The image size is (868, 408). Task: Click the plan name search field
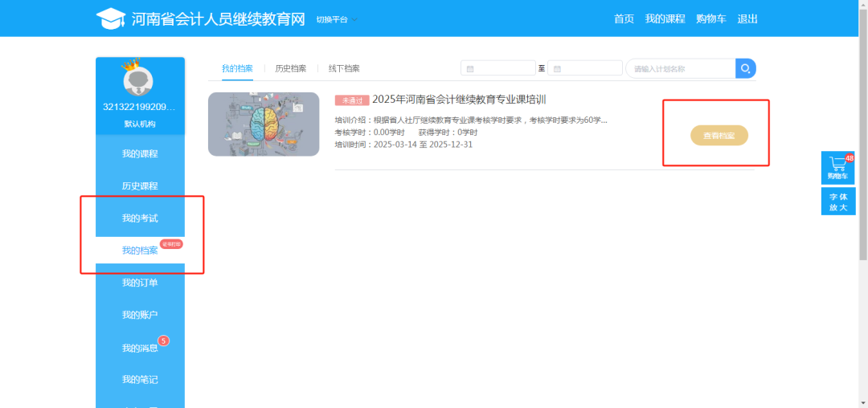[680, 69]
